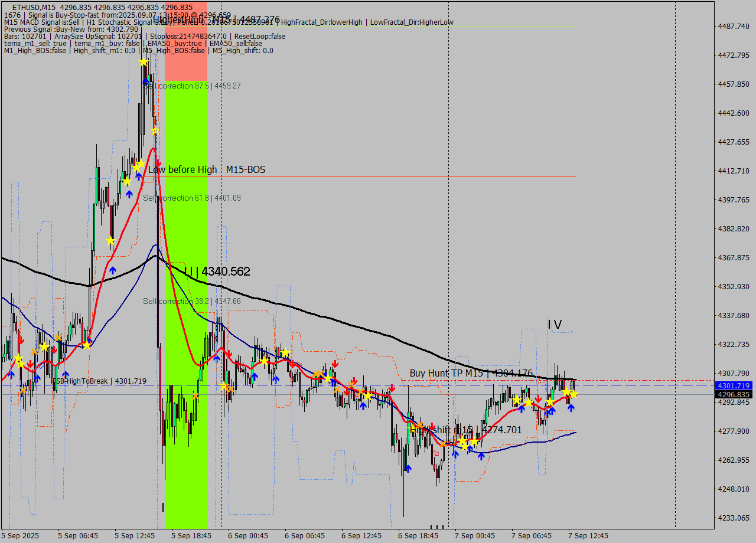Click the yellow star at the chart's highest peak
This screenshot has height=543, width=756.
tap(143, 61)
